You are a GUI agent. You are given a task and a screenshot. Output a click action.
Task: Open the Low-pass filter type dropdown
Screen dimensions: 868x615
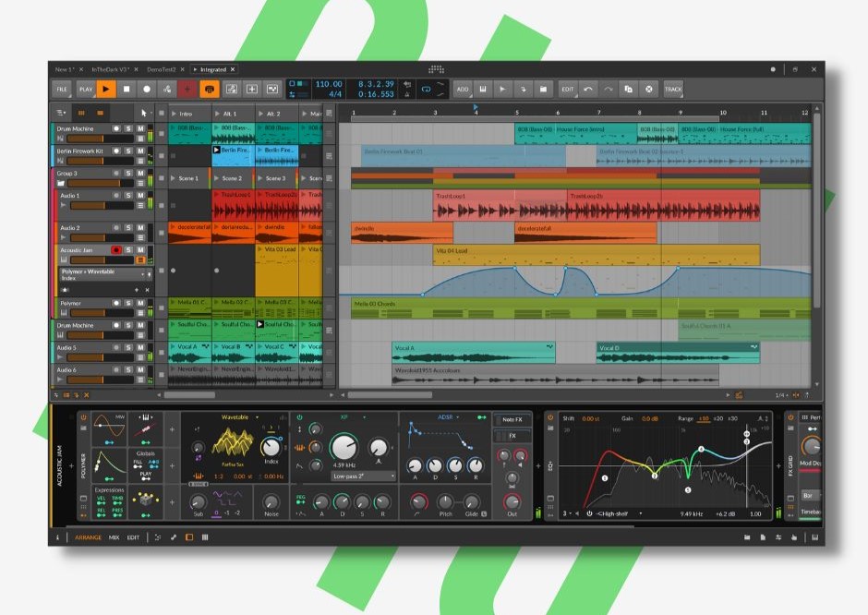tap(365, 476)
